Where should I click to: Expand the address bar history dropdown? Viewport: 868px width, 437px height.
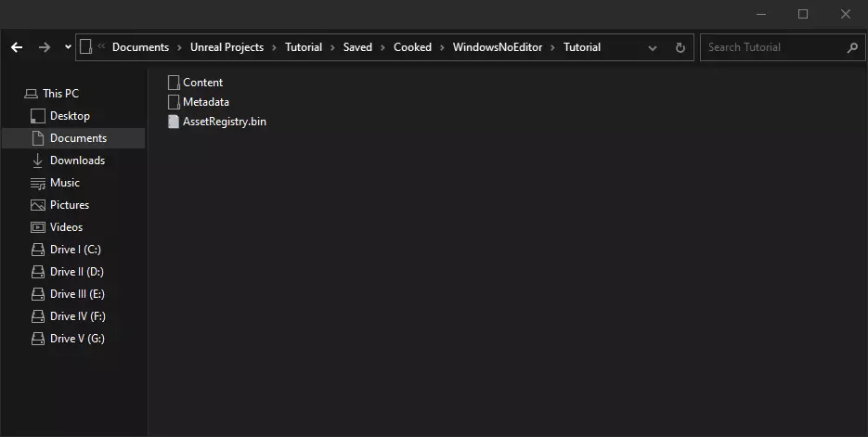point(653,47)
